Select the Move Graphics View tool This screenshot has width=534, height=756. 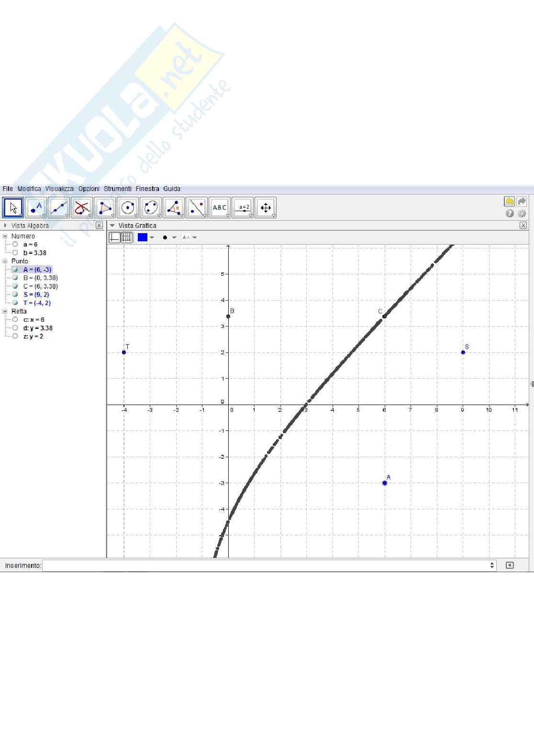[266, 208]
